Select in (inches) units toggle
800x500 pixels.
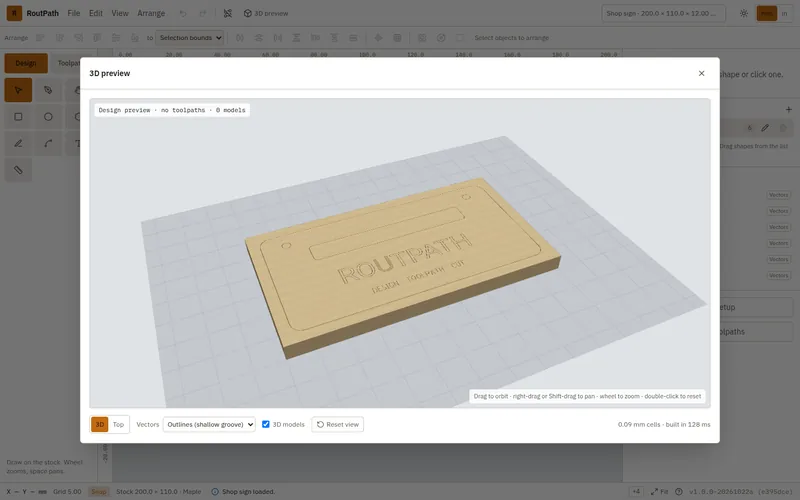(785, 13)
